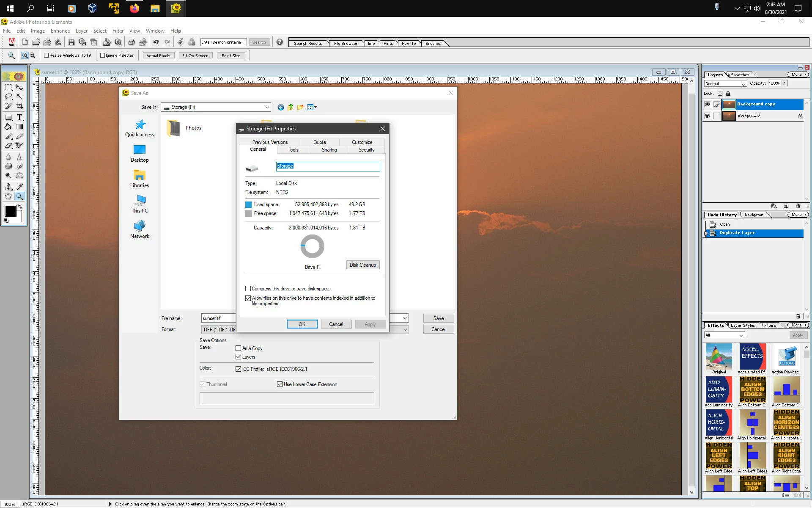Open the Enhance menu
This screenshot has height=508, width=812.
tap(60, 31)
